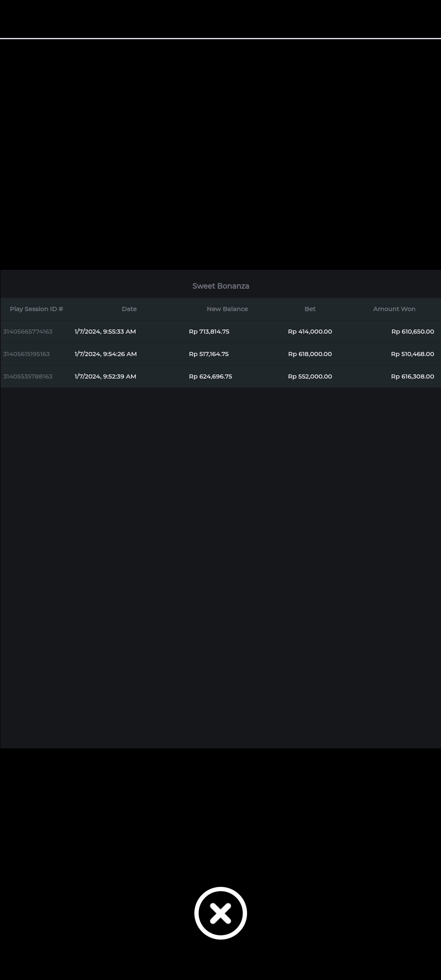Click the New Balance column header
The image size is (441, 980).
[x=227, y=309]
